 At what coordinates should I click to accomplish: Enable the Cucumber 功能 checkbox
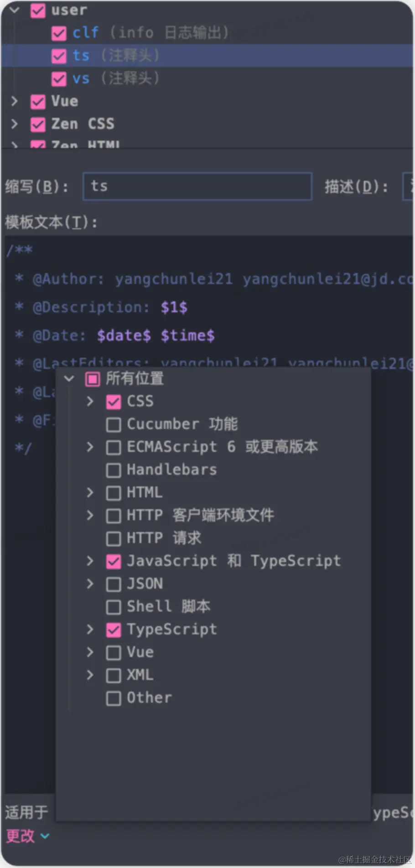pos(114,424)
